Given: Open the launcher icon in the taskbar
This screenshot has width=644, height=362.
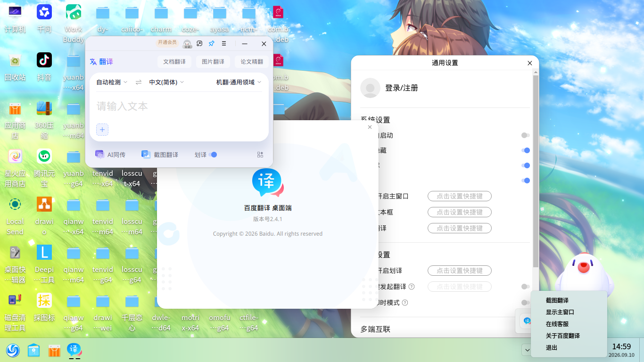Looking at the screenshot, I should (x=13, y=350).
